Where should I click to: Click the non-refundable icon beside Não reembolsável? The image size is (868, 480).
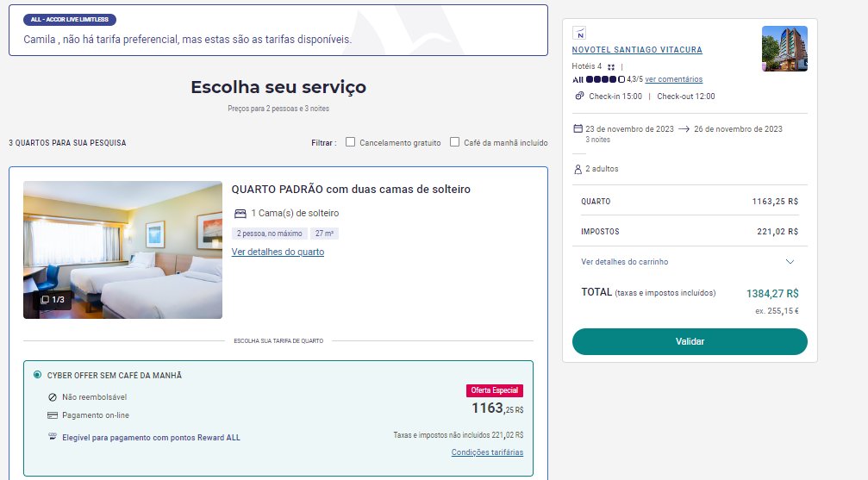pyautogui.click(x=53, y=397)
